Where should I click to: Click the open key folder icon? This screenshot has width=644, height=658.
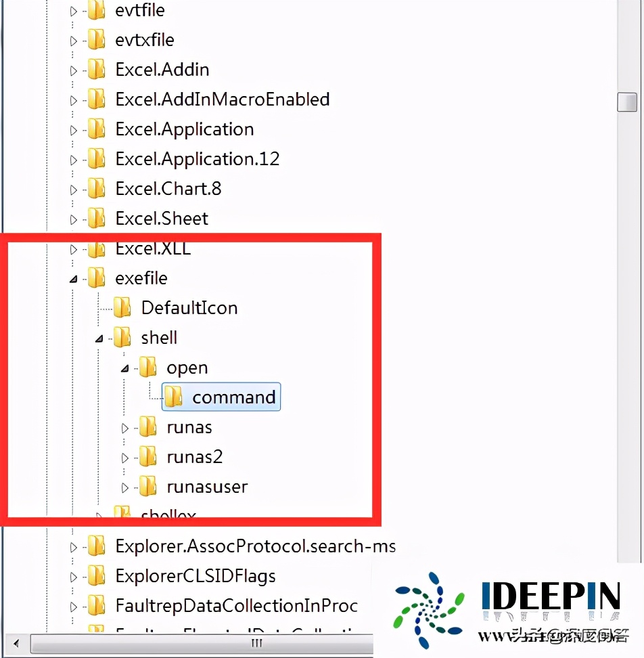coord(147,368)
